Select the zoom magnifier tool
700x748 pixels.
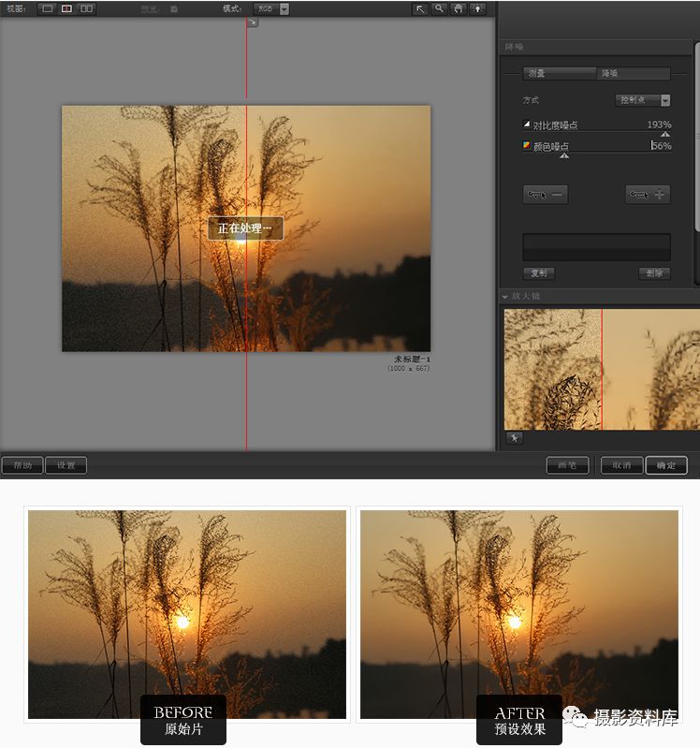click(x=439, y=9)
